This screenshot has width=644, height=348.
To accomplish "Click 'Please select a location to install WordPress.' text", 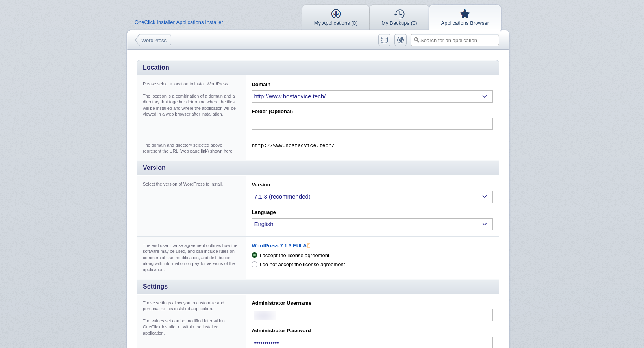I will [x=186, y=84].
